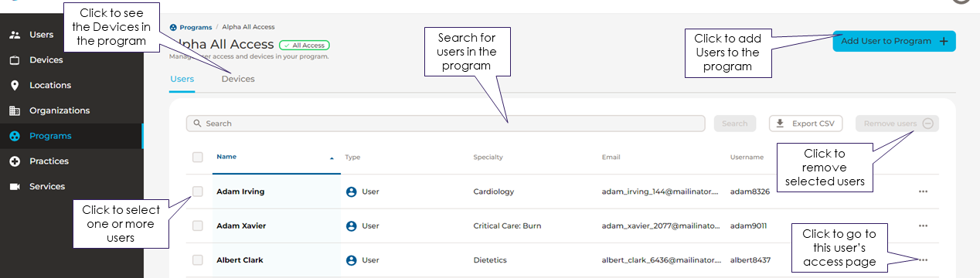Check the box for Albert Clark
Screen dimensions: 980x278
tap(198, 260)
